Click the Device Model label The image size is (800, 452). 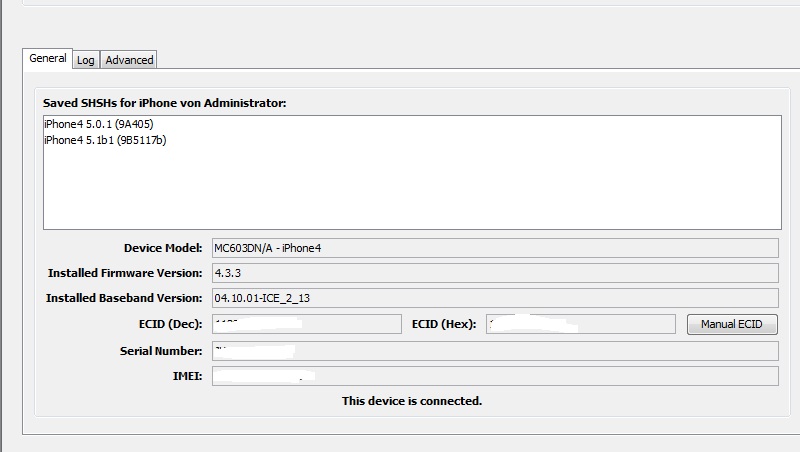[163, 248]
